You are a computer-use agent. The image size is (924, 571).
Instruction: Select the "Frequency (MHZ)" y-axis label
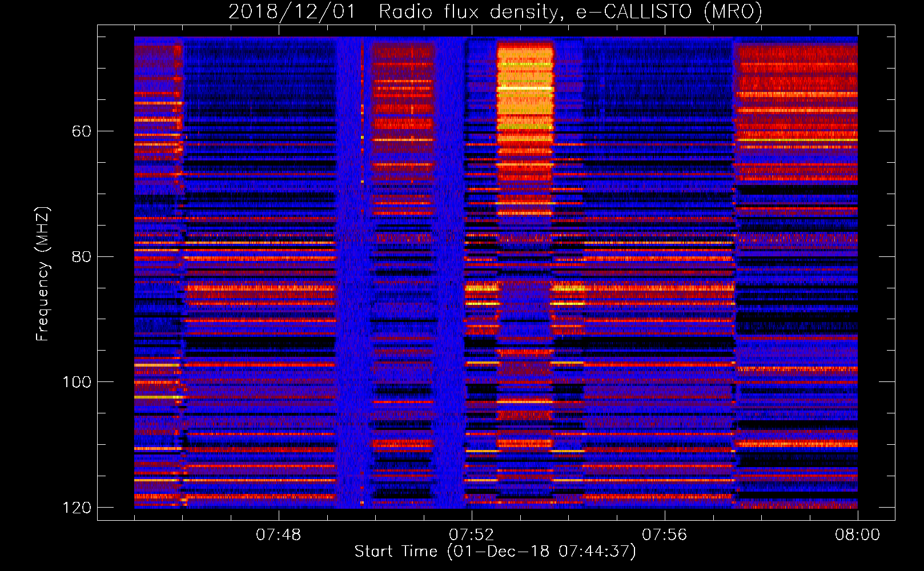coord(42,274)
